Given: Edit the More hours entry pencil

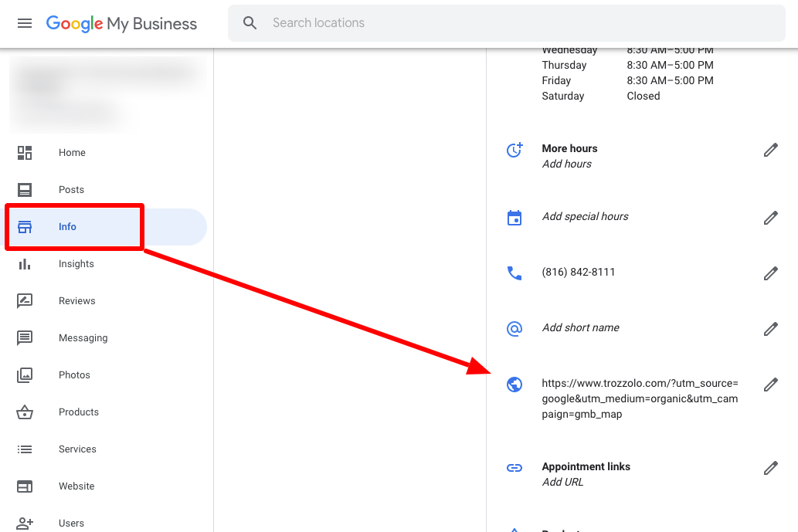Looking at the screenshot, I should point(770,150).
